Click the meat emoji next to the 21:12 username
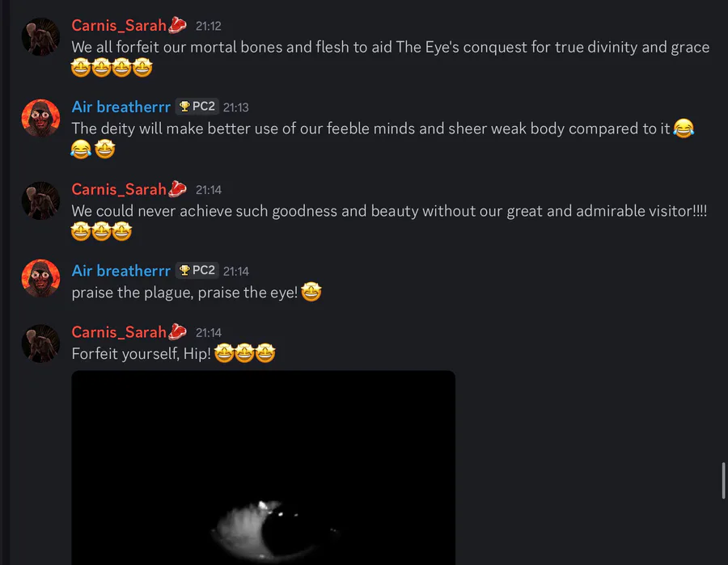 [x=177, y=25]
